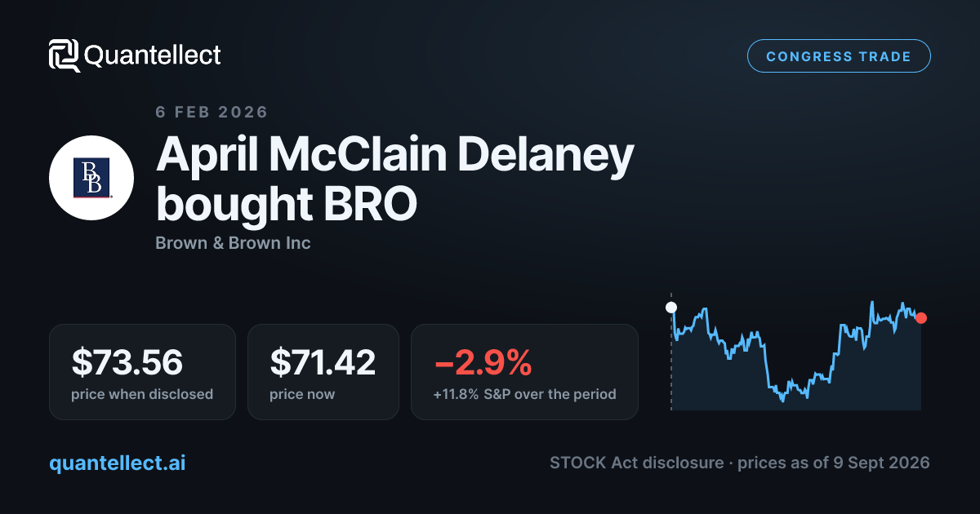Select the white start marker on chart
This screenshot has width=980, height=514.
(x=671, y=308)
